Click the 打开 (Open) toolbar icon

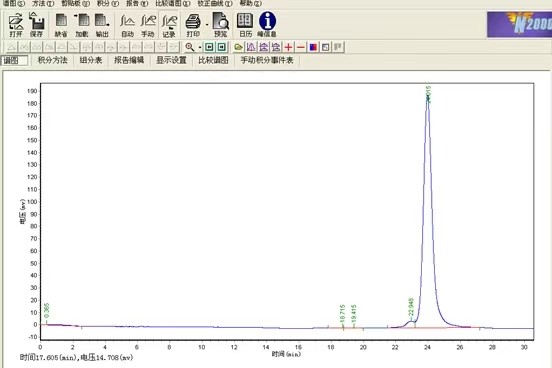(x=16, y=25)
